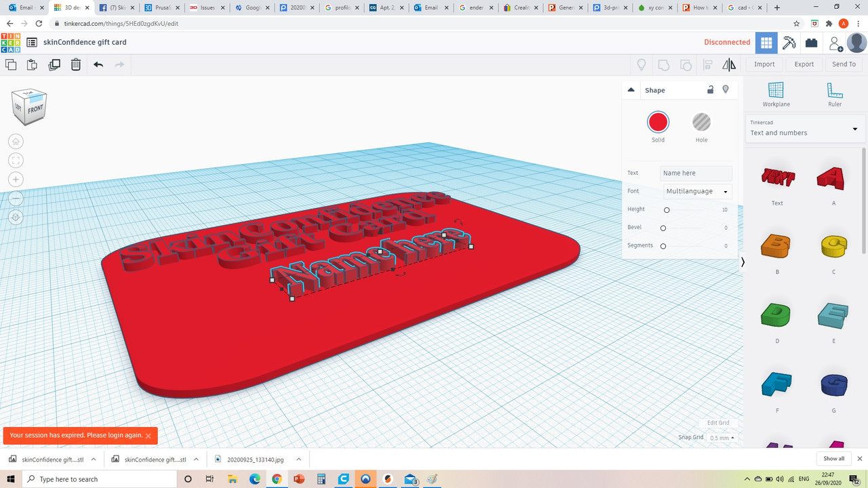Pick the Text shape thumbnail
This screenshot has width=868, height=488.
pyautogui.click(x=777, y=178)
